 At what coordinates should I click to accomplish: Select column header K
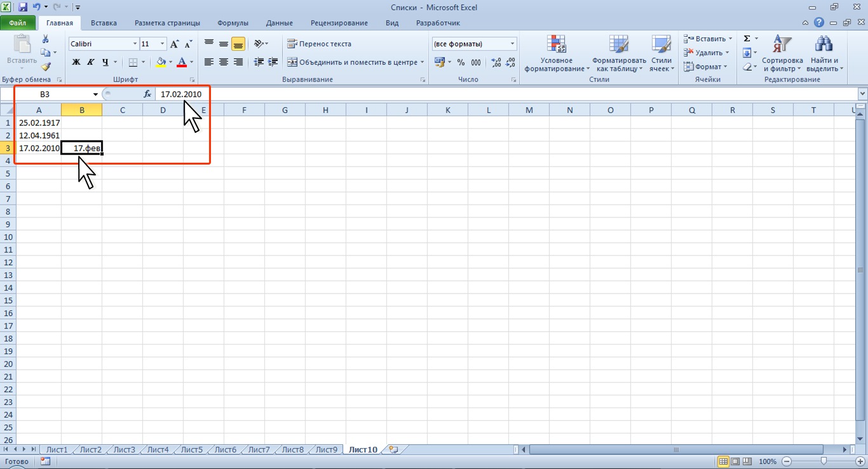point(447,110)
